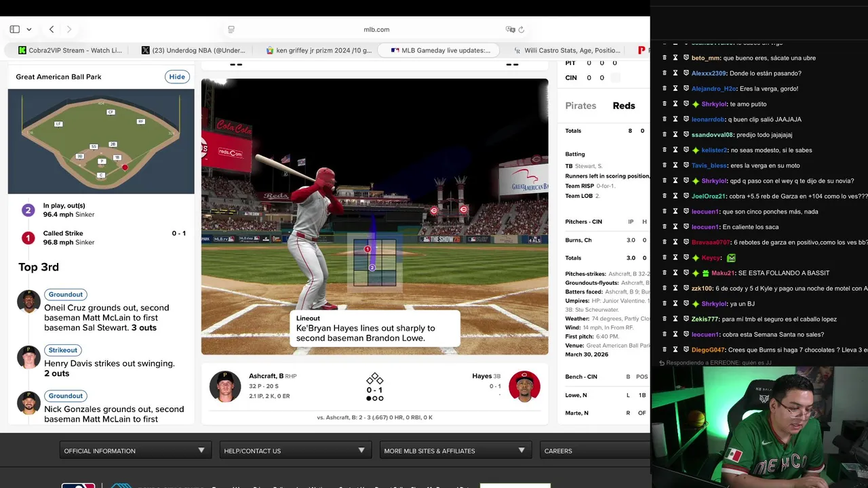868x488 pixels.
Task: Switch to the ken griffey jr prizm tab
Action: [x=319, y=50]
